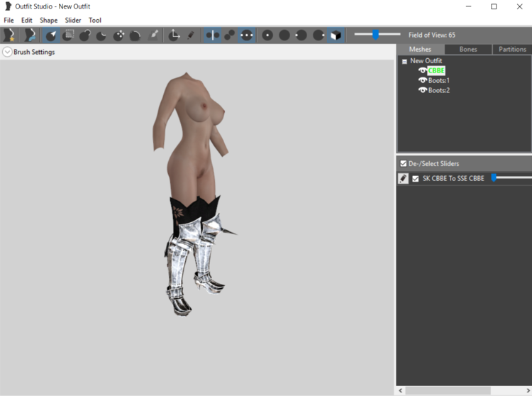Adjust the Field of View slider
The height and width of the screenshot is (396, 532).
coord(375,34)
